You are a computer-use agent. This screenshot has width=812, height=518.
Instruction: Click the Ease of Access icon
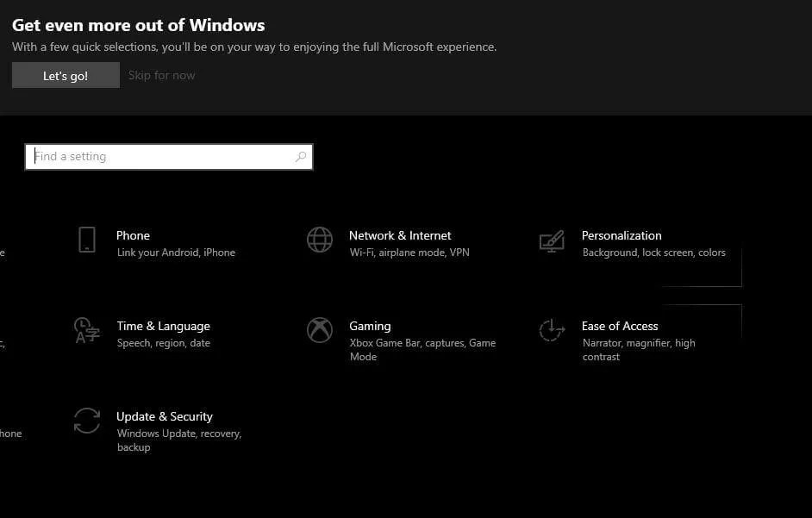pos(552,330)
